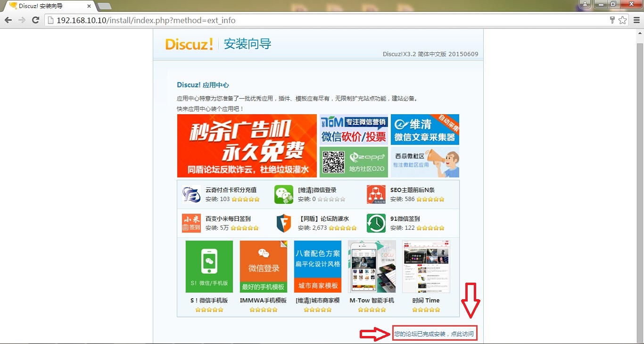
Task: Bookmark page using the star icon
Action: click(622, 20)
